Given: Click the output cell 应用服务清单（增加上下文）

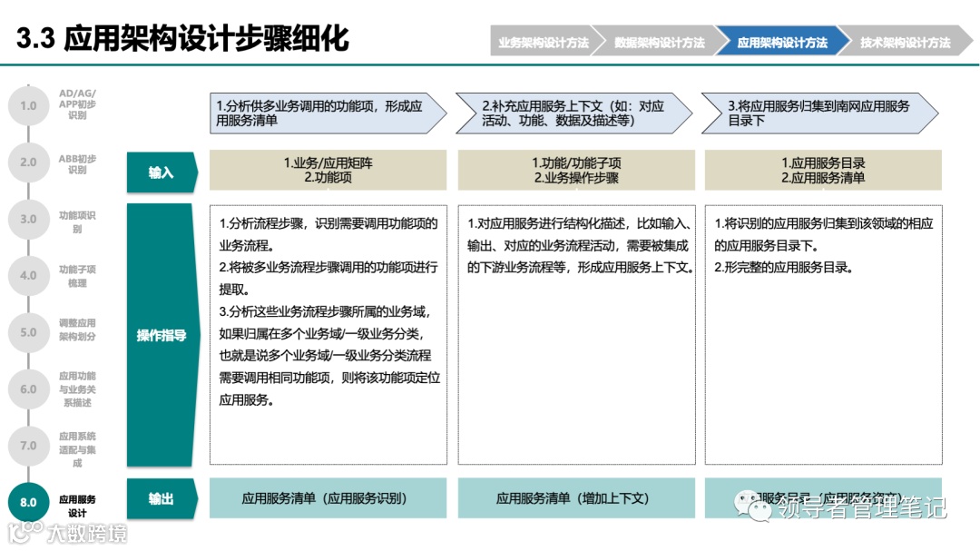Looking at the screenshot, I should tap(576, 497).
